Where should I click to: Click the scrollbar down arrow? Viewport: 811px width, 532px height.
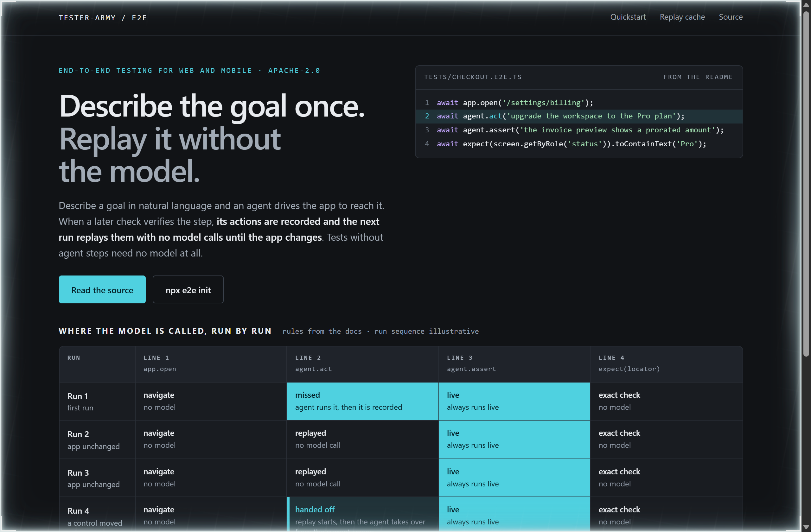click(x=806, y=527)
